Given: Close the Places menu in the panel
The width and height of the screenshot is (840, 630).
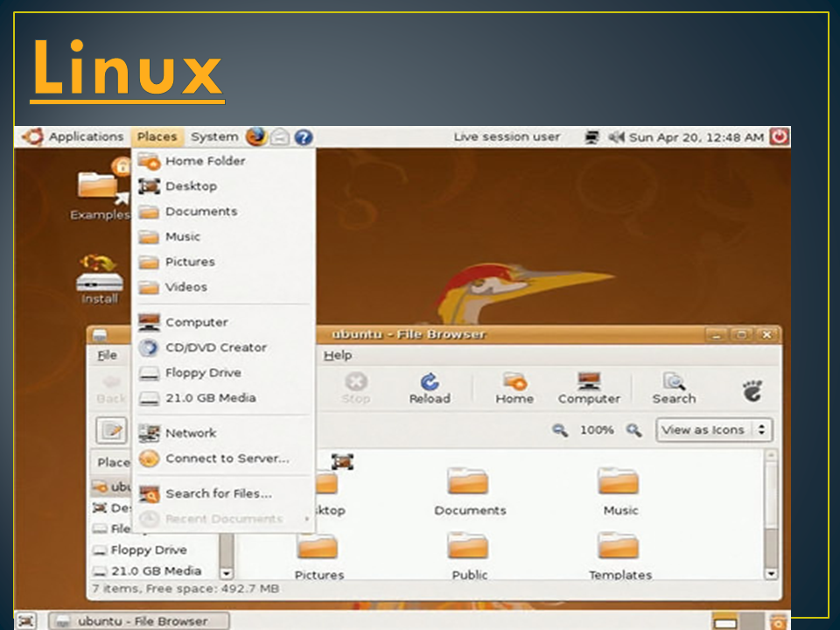Looking at the screenshot, I should click(x=157, y=137).
